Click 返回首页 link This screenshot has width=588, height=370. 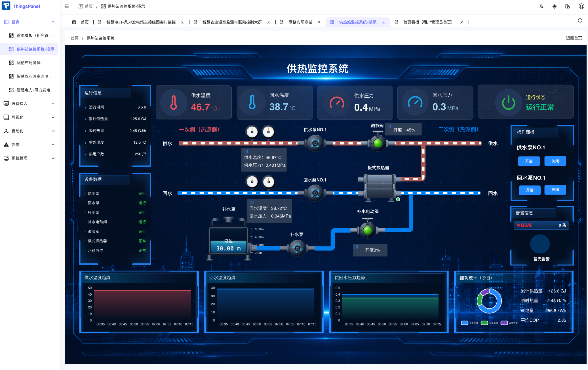click(x=574, y=38)
